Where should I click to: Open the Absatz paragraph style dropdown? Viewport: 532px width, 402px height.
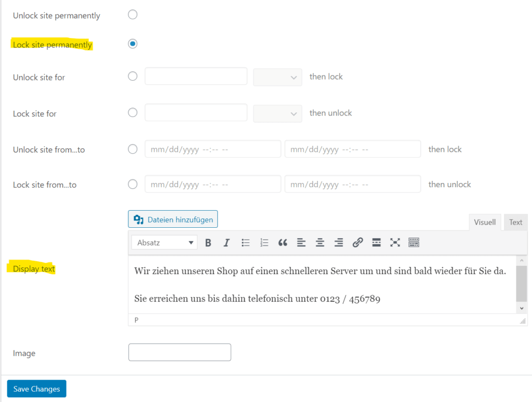click(x=164, y=242)
